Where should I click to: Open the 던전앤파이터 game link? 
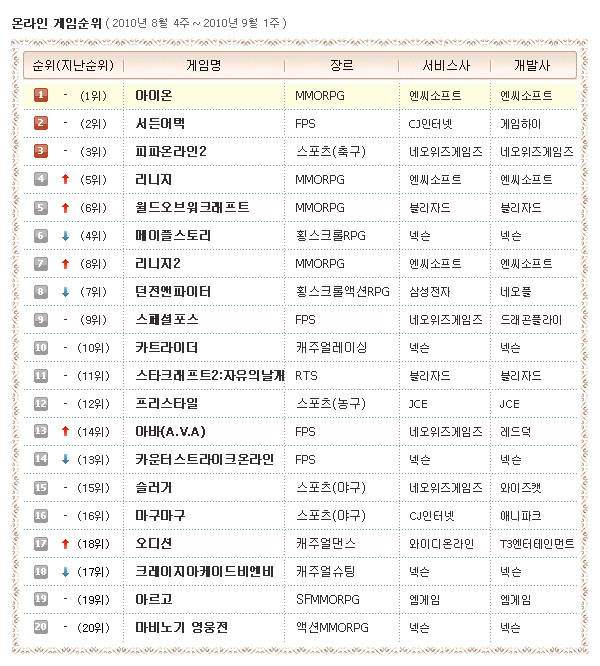[173, 291]
